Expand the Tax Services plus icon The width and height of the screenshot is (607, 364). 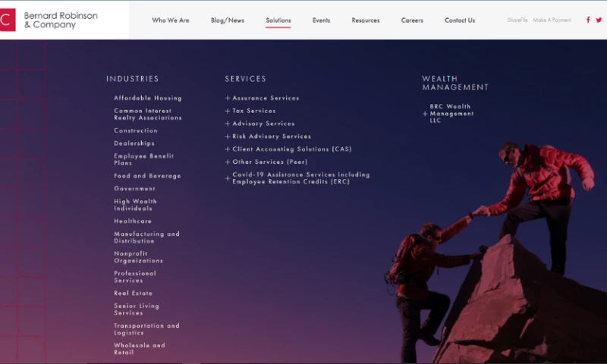[x=228, y=111]
